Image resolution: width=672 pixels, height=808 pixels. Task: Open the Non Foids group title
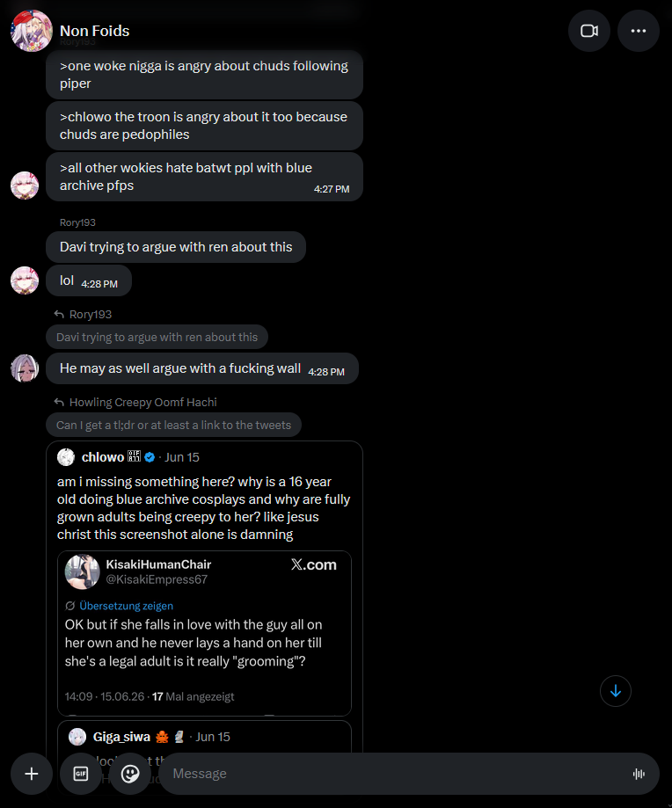(x=94, y=31)
